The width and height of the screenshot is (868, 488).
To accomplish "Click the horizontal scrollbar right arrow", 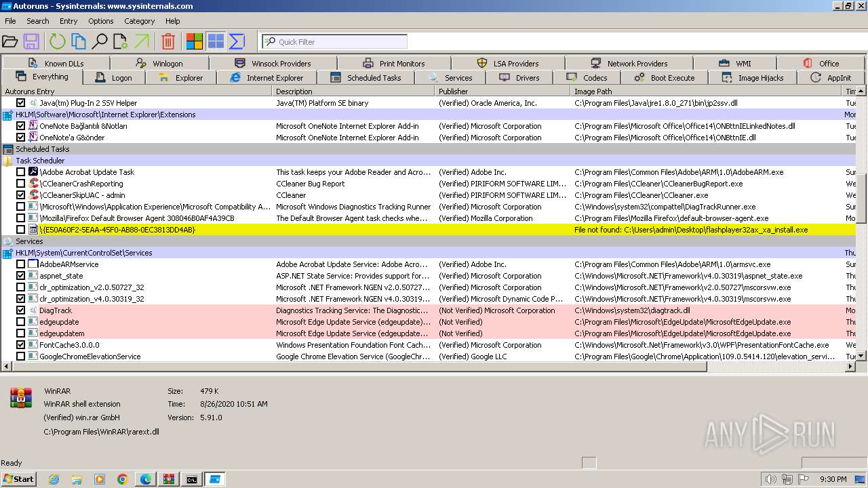I will (x=850, y=367).
